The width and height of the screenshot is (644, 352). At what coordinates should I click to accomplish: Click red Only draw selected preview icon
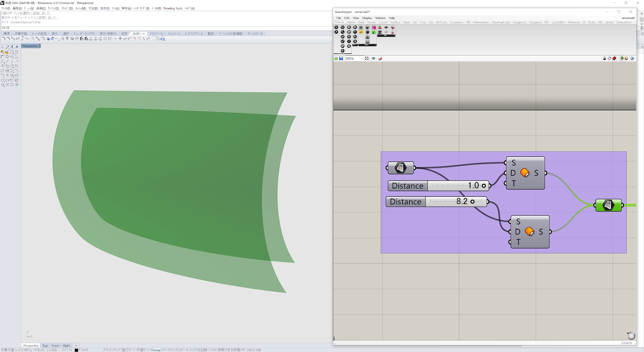click(x=614, y=58)
